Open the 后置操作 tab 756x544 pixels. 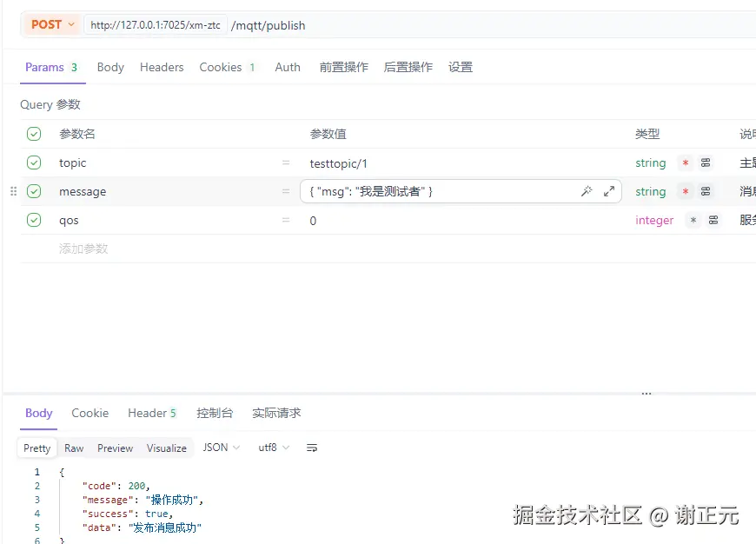point(408,67)
